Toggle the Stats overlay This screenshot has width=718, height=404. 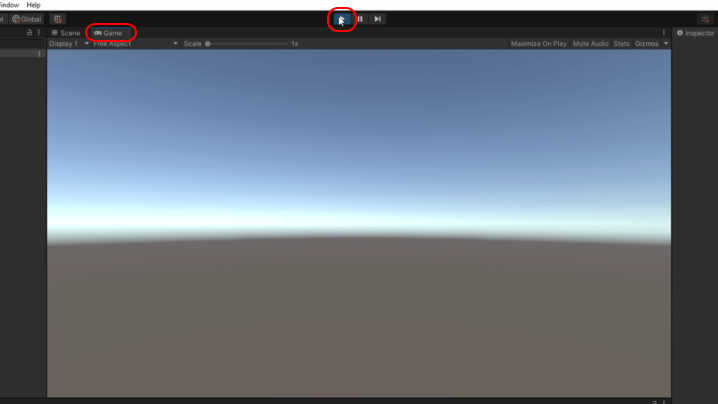[621, 44]
